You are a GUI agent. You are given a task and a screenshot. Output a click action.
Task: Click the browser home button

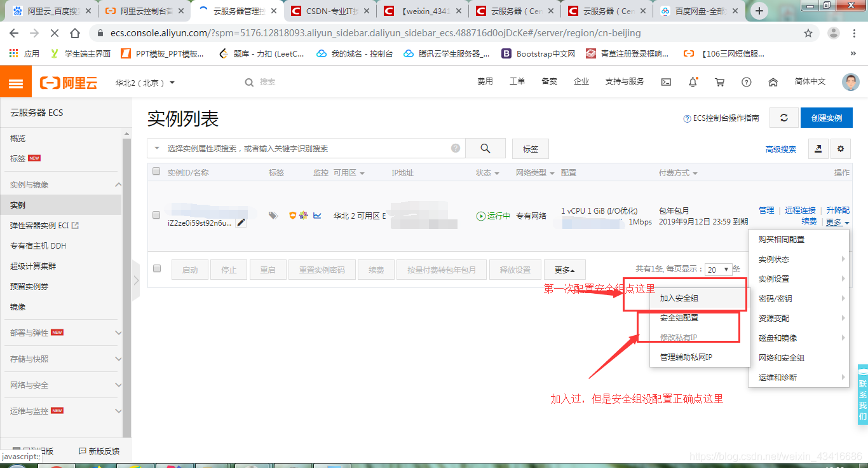tap(75, 33)
